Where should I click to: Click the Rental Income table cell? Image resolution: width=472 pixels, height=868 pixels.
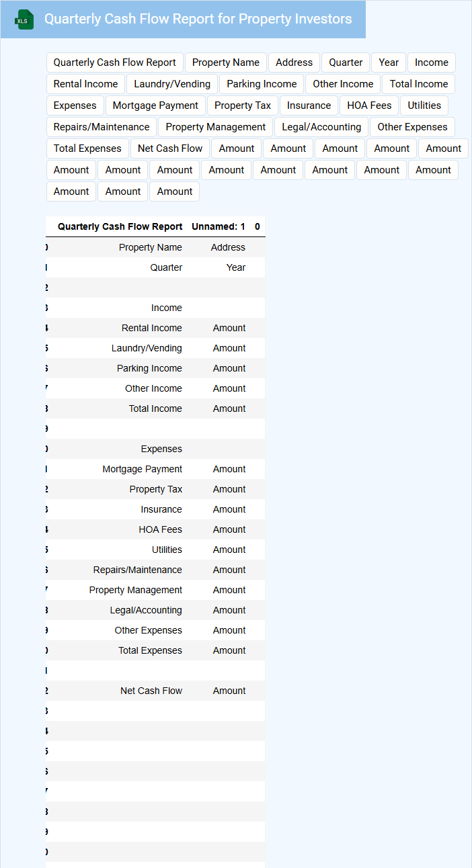(x=152, y=328)
